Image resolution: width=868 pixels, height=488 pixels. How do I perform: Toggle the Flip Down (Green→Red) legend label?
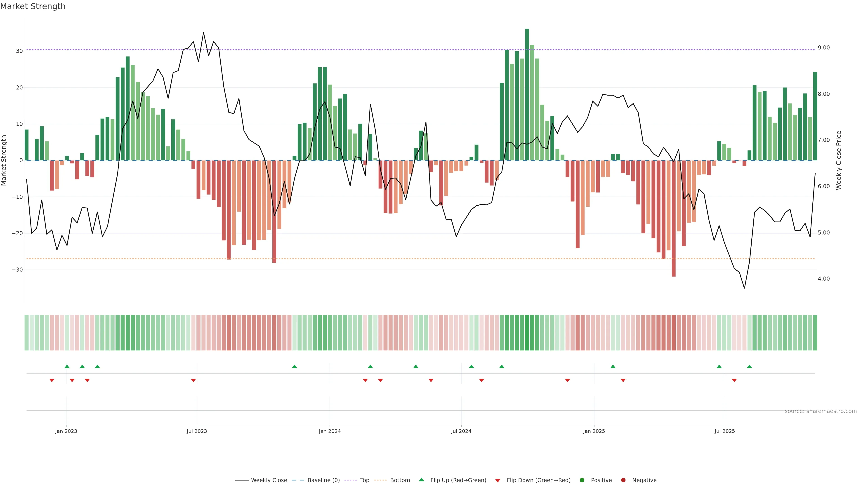coord(538,480)
